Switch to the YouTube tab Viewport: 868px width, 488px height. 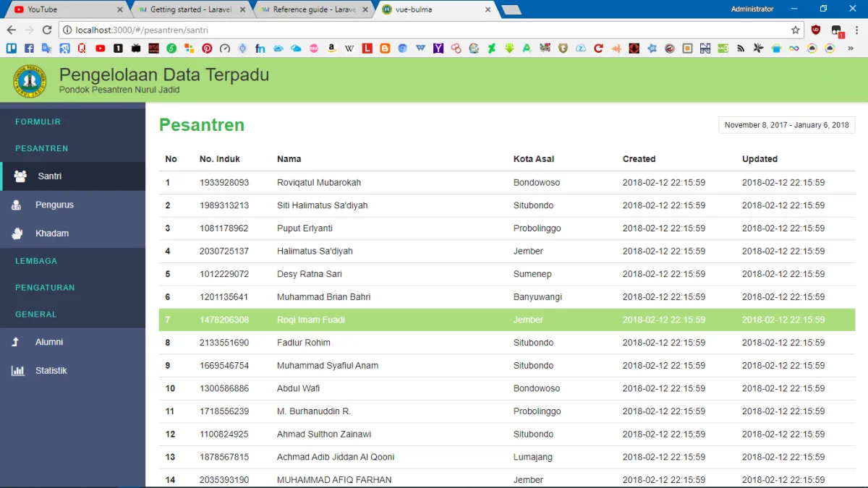[67, 9]
